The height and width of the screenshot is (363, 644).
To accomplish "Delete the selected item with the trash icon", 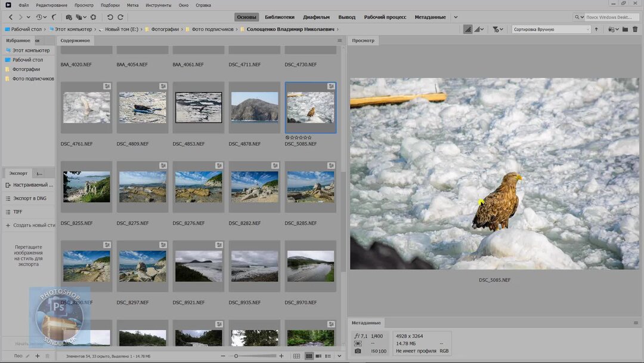I will 635,29.
